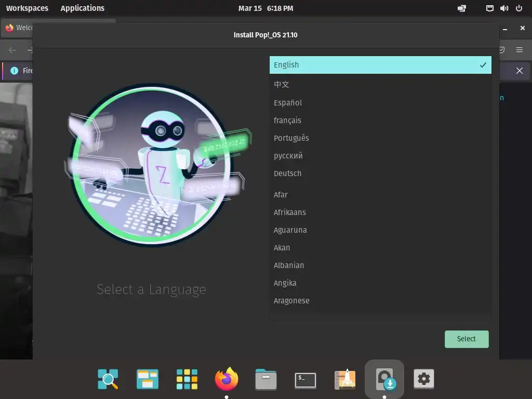Choose Afrikaans as the language
Image resolution: width=532 pixels, height=399 pixels.
tap(380, 212)
